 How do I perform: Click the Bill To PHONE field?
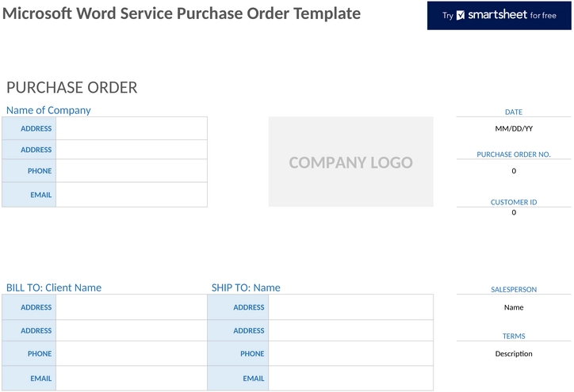pos(132,354)
